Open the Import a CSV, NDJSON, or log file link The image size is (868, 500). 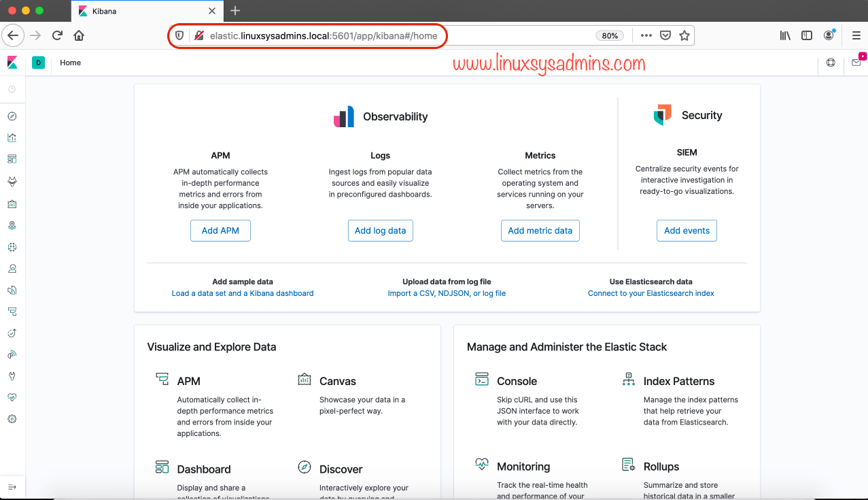(447, 293)
